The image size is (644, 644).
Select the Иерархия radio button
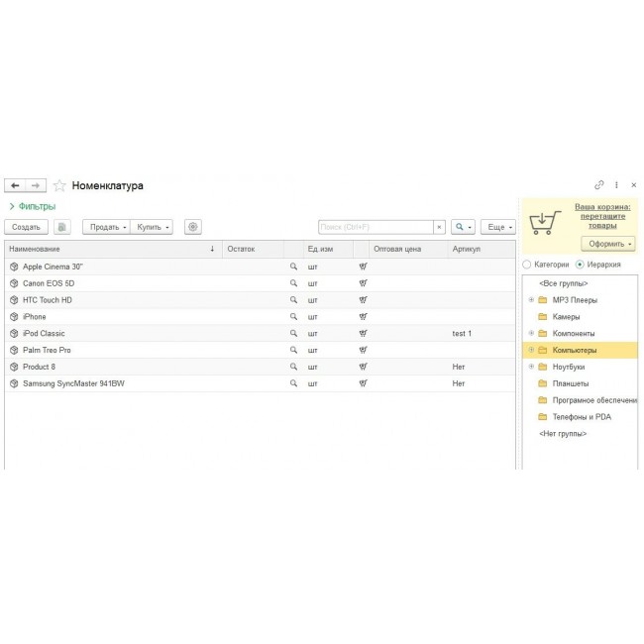580,265
